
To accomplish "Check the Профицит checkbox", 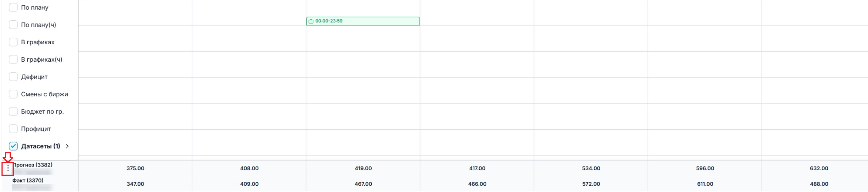I will click(x=13, y=129).
